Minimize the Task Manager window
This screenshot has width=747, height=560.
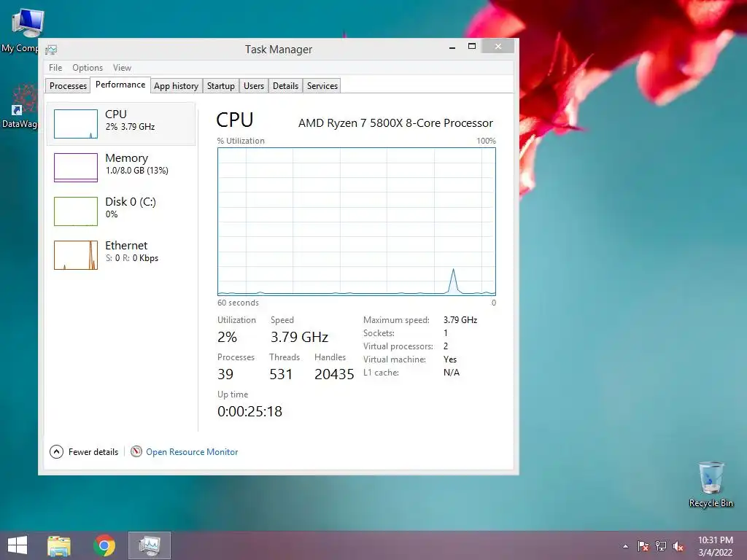click(452, 47)
